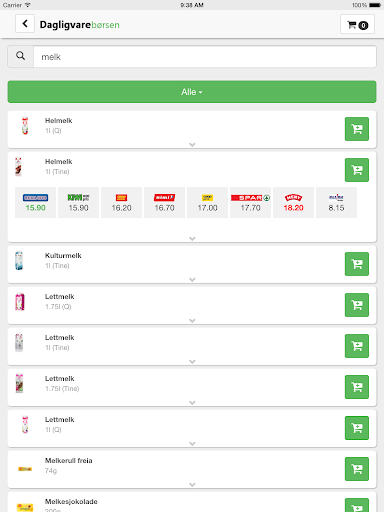Tap the Lettmelk 1l (Tine) product thumbnail

[19, 343]
